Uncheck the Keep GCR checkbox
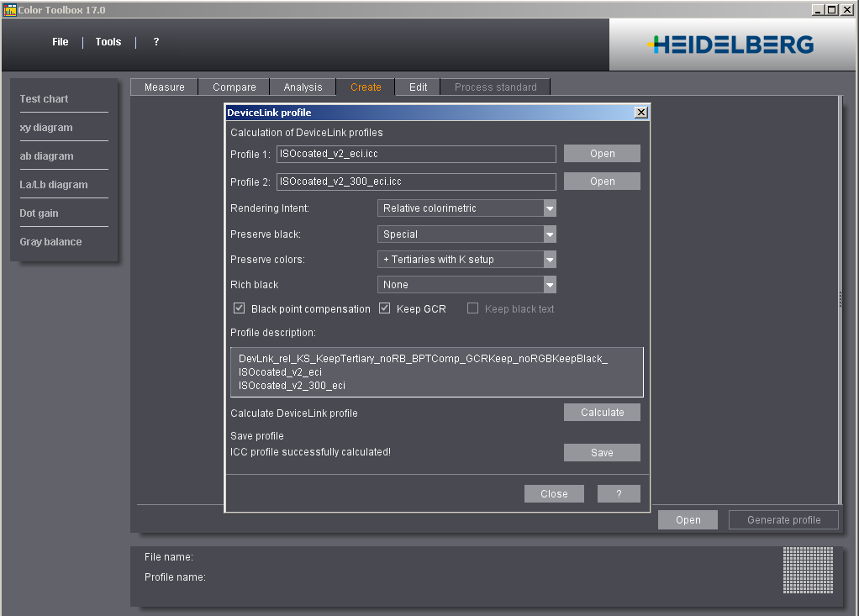Screen dimensions: 859x616 coord(385,308)
